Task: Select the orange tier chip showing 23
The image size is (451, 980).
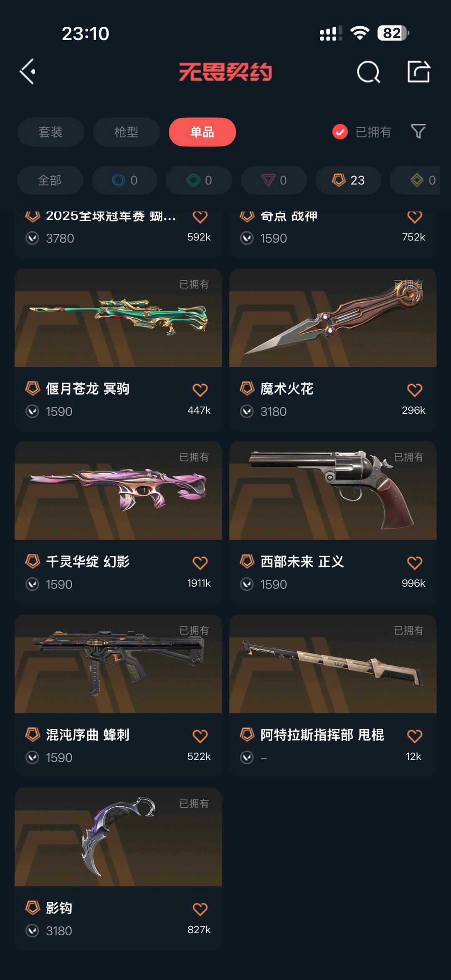Action: click(x=348, y=180)
